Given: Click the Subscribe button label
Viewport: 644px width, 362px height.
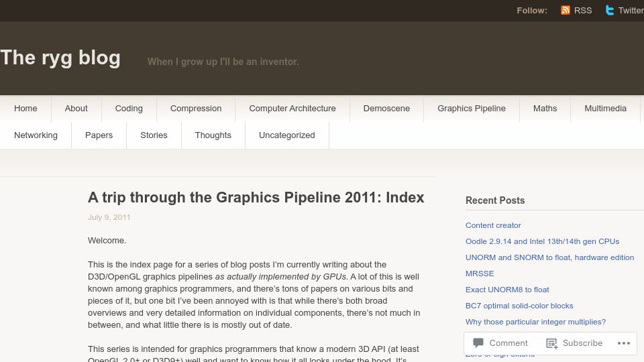Looking at the screenshot, I should tap(582, 343).
